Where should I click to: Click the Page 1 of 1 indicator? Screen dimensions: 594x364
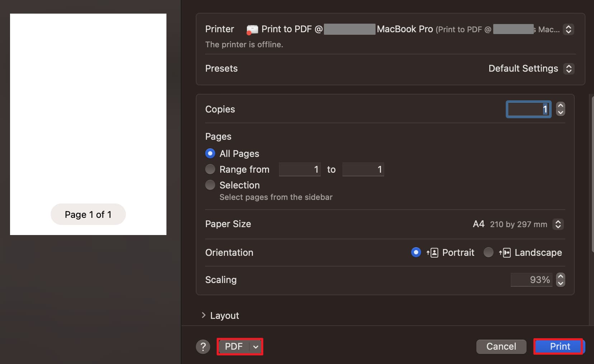(x=88, y=214)
